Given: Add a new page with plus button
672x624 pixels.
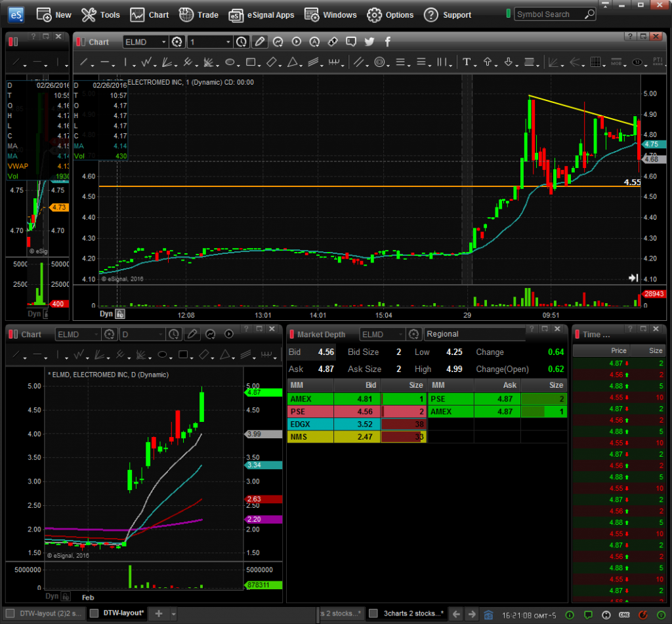Looking at the screenshot, I should 159,614.
